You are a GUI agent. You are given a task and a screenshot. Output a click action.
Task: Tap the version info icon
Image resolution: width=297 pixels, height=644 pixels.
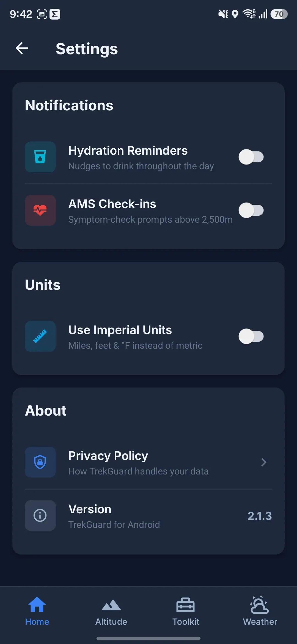[40, 515]
